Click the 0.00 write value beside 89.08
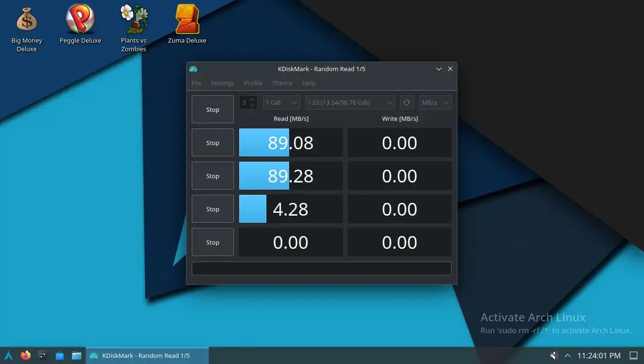The height and width of the screenshot is (364, 644). pyautogui.click(x=400, y=143)
